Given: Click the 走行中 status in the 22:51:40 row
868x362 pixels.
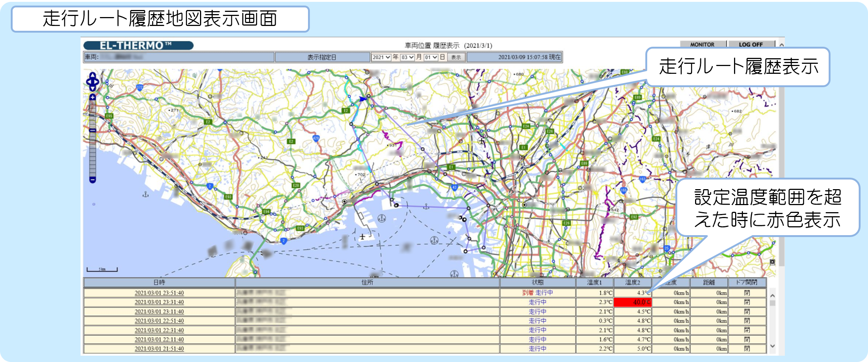Looking at the screenshot, I should (x=538, y=321).
